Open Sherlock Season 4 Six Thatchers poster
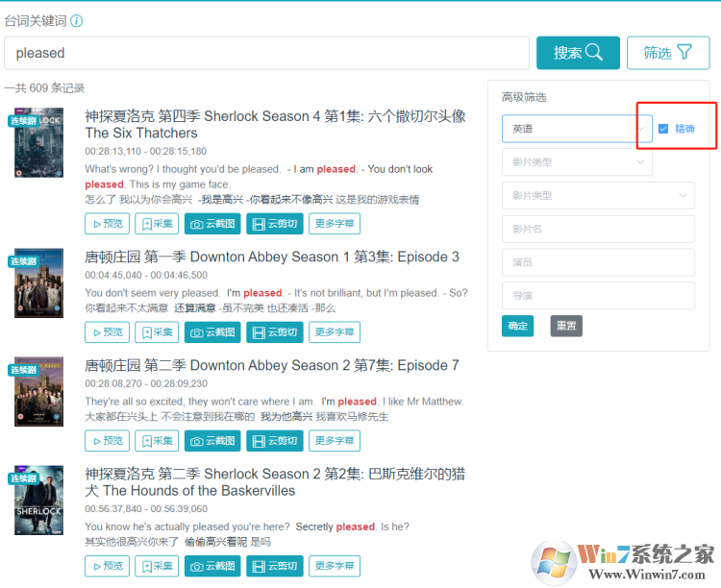This screenshot has height=588, width=721. pos(39,142)
